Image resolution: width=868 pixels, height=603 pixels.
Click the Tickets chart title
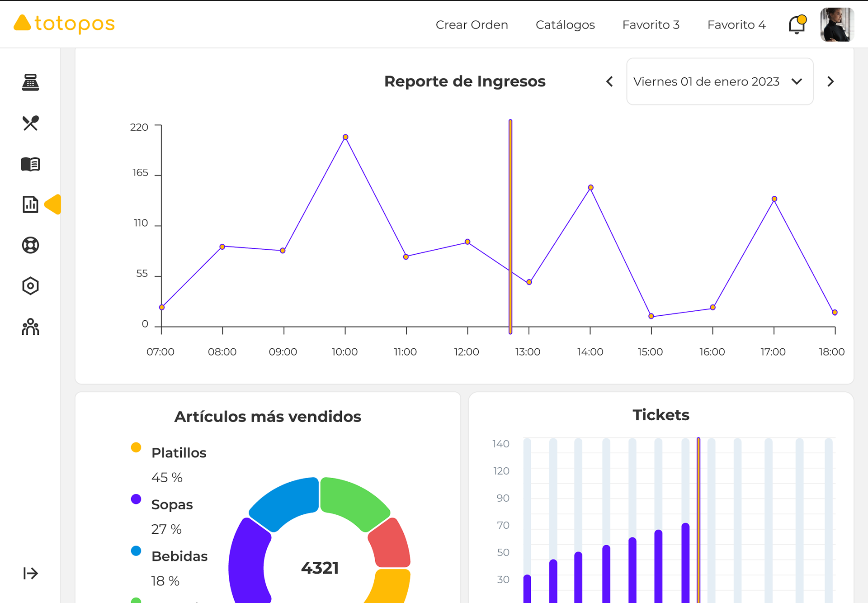pyautogui.click(x=660, y=415)
